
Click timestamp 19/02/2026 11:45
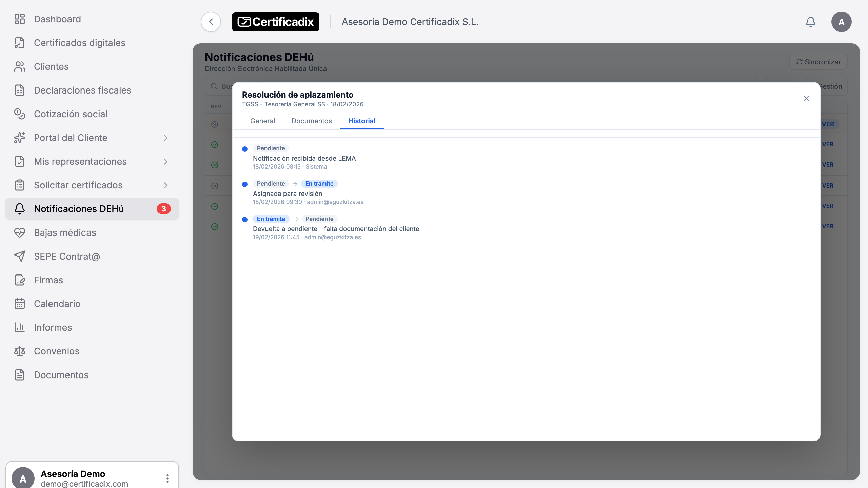point(276,237)
